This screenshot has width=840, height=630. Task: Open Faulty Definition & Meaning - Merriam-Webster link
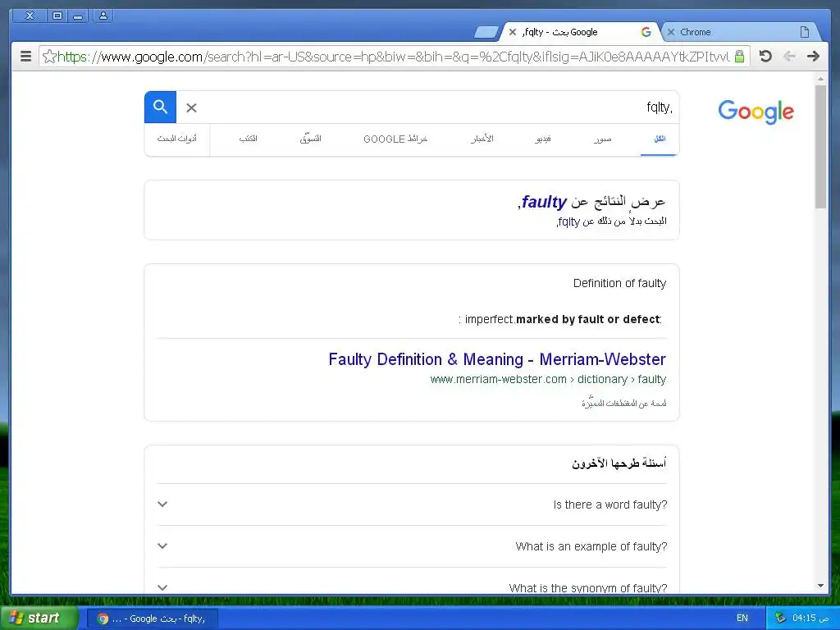(497, 359)
